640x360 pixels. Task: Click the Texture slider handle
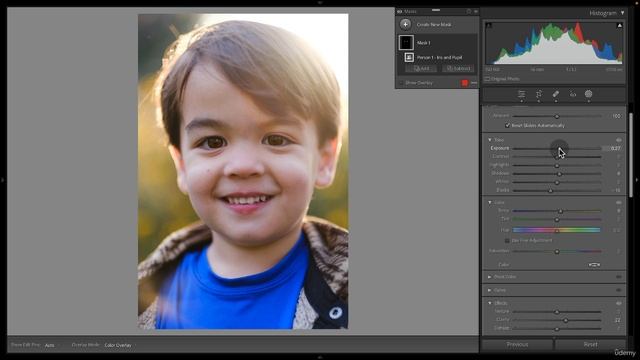click(x=557, y=312)
